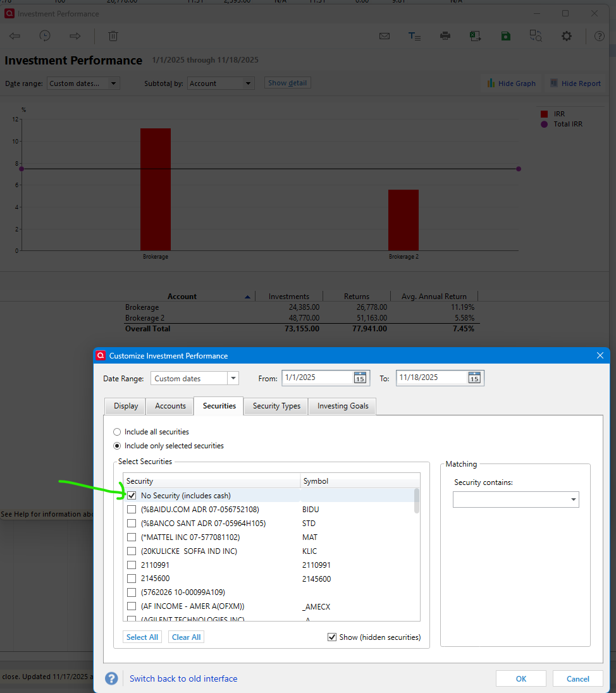Switch to the Display tab
Image resolution: width=616 pixels, height=693 pixels.
(x=126, y=406)
